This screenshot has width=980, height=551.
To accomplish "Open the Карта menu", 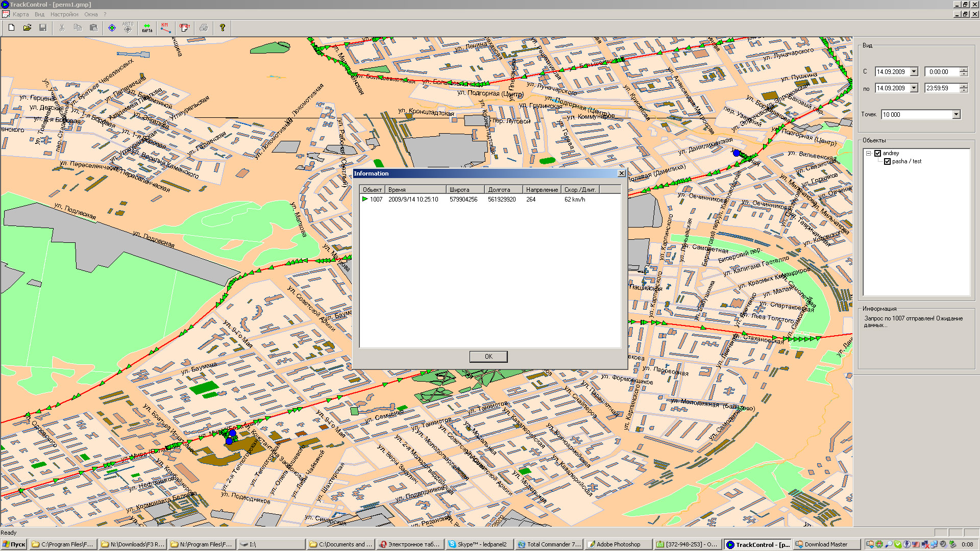I will click(x=20, y=14).
